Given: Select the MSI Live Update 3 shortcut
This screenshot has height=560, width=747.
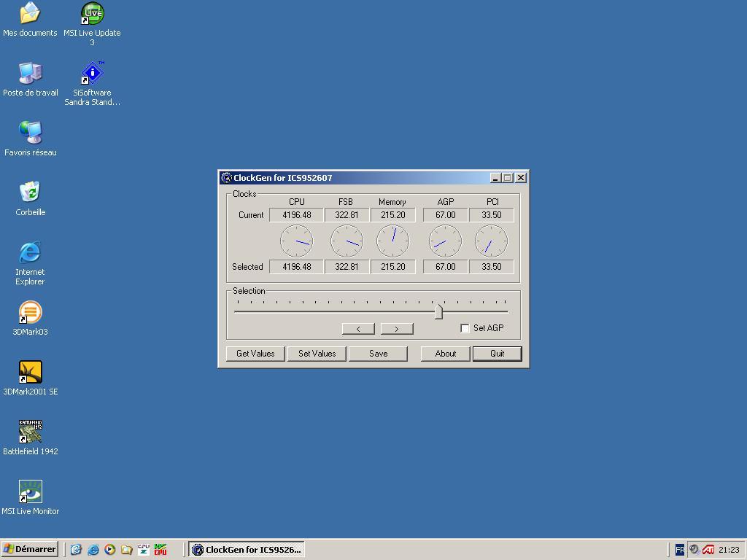Looking at the screenshot, I should point(92,13).
